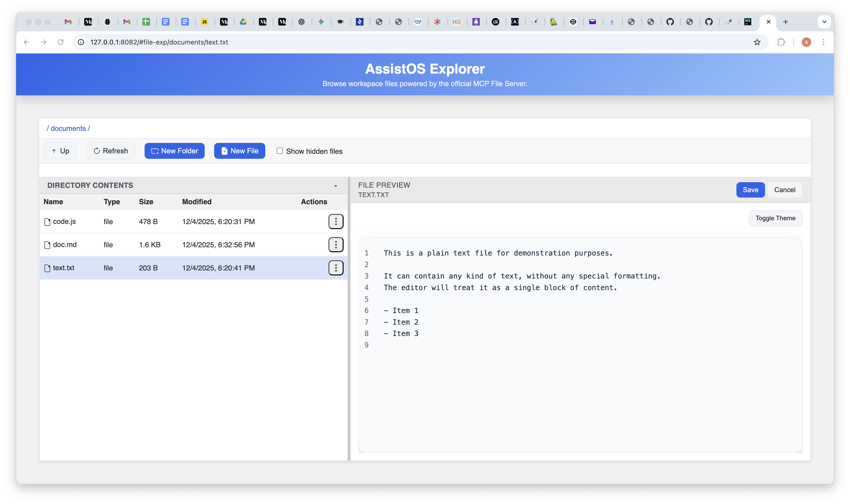Image resolution: width=850 pixels, height=504 pixels.
Task: Click the site info icon in address bar
Action: [x=80, y=42]
